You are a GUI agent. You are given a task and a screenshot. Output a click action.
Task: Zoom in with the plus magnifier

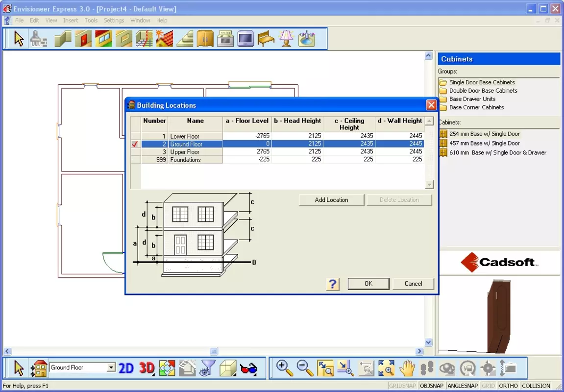pos(285,368)
